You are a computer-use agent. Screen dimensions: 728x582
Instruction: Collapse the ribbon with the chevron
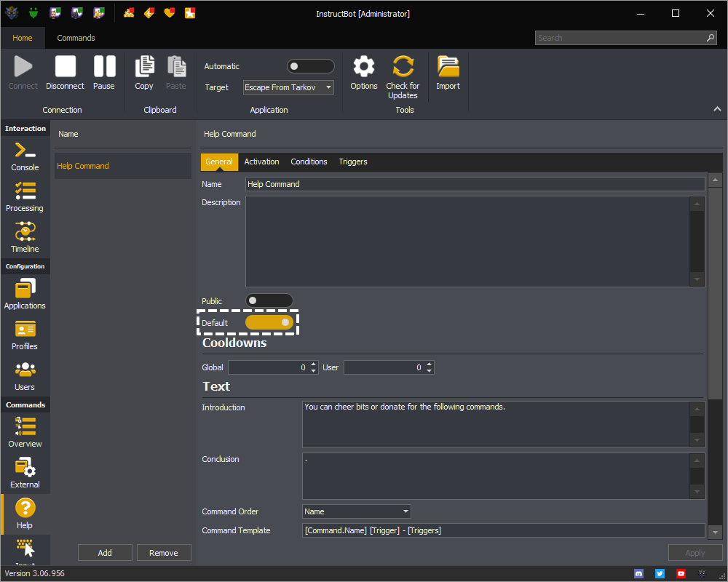click(x=717, y=109)
